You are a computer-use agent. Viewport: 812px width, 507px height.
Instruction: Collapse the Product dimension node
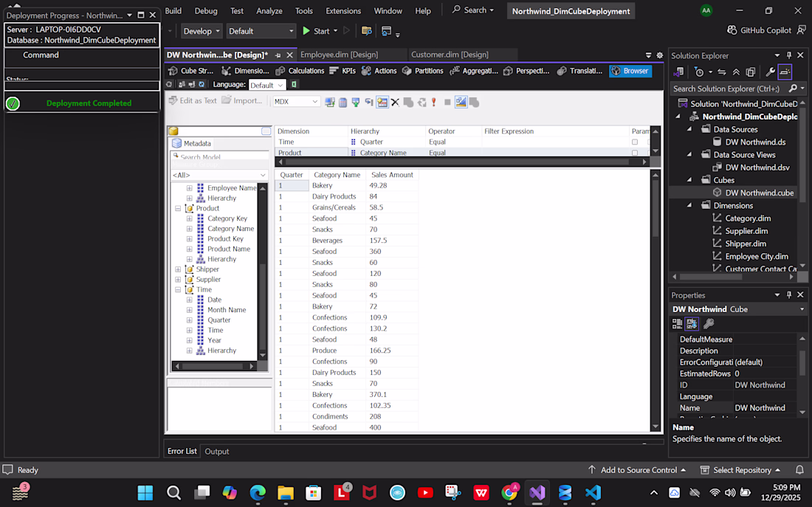[x=178, y=208]
